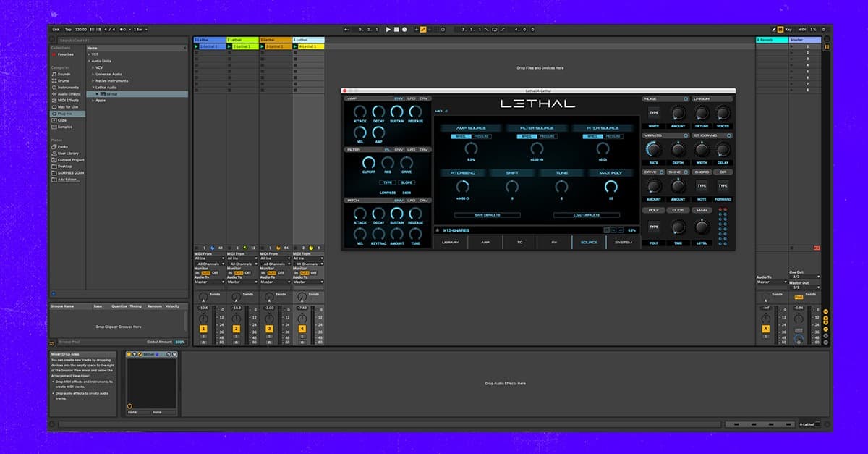
Task: Toggle track 2 activator button
Action: click(236, 329)
